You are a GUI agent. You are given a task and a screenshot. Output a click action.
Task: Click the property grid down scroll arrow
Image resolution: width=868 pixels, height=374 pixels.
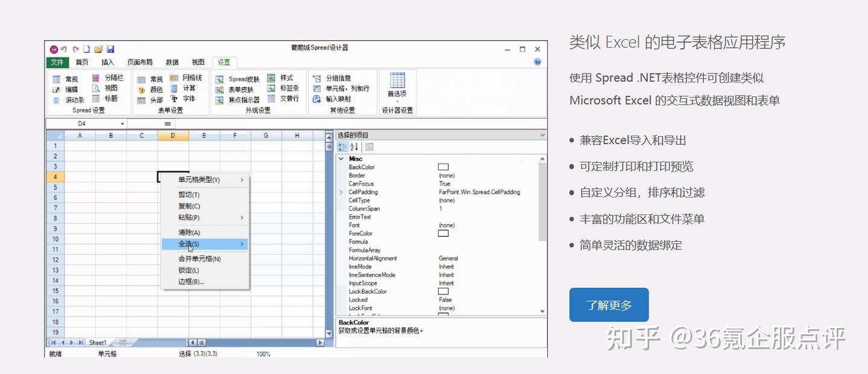click(542, 311)
